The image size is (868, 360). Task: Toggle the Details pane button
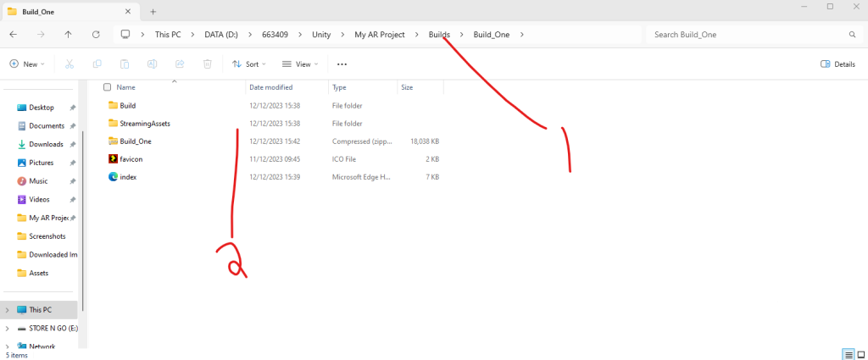point(837,64)
